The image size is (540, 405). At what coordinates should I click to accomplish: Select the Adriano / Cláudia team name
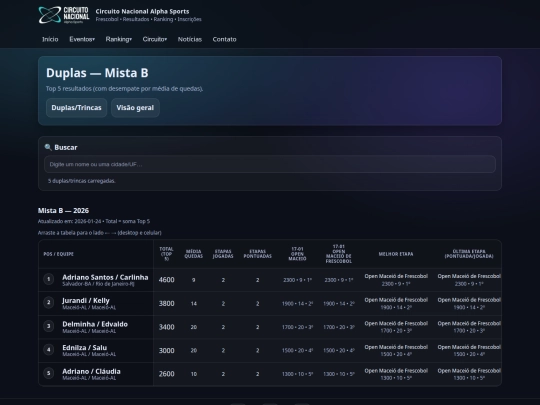click(x=92, y=371)
